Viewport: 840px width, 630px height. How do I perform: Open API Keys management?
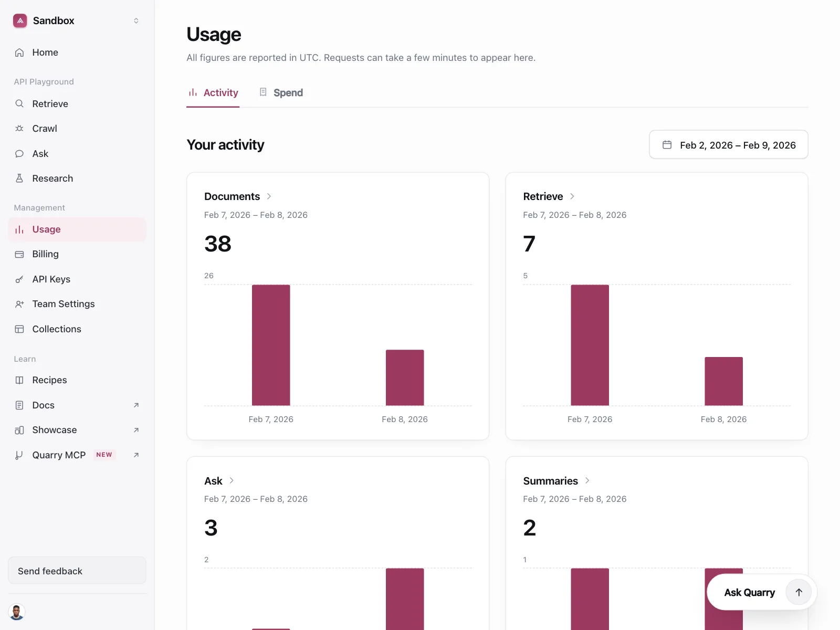(x=77, y=279)
